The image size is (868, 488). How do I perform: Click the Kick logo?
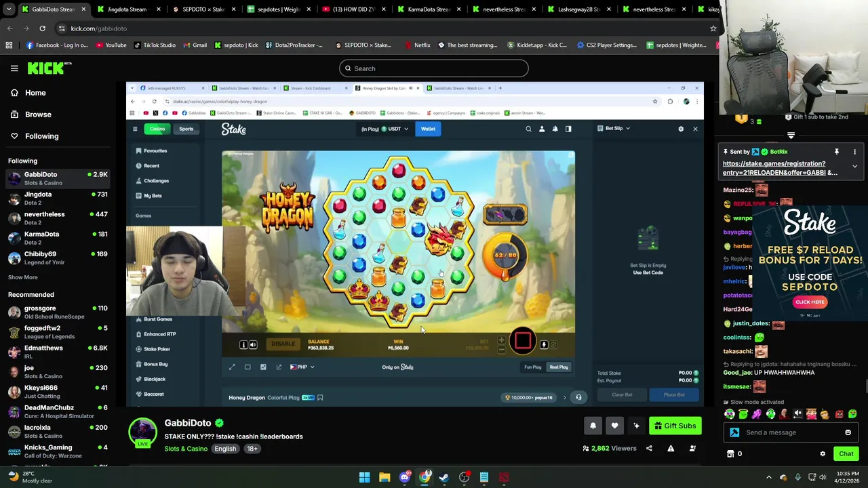[x=49, y=68]
